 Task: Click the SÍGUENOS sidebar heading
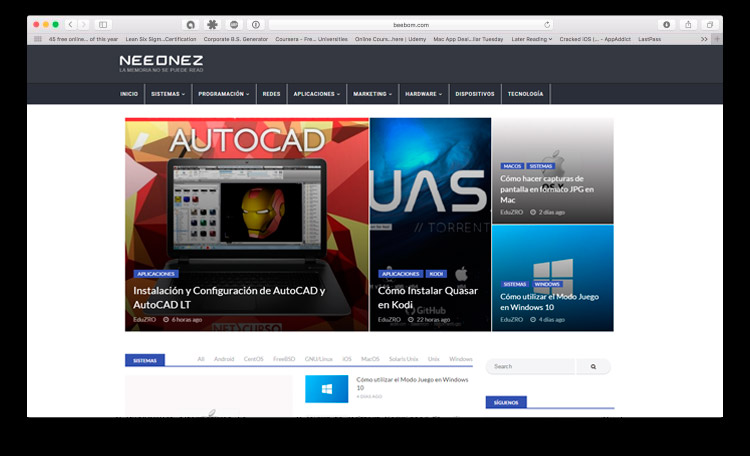pyautogui.click(x=506, y=402)
